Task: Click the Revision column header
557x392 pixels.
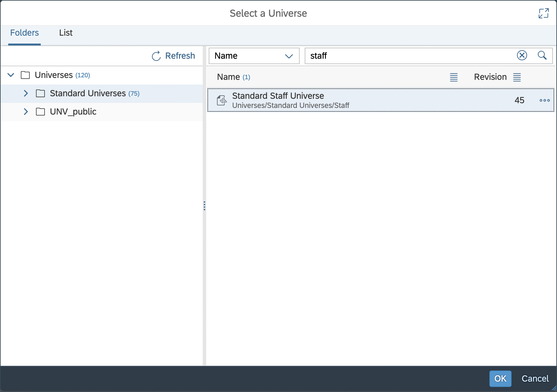Action: coord(490,77)
